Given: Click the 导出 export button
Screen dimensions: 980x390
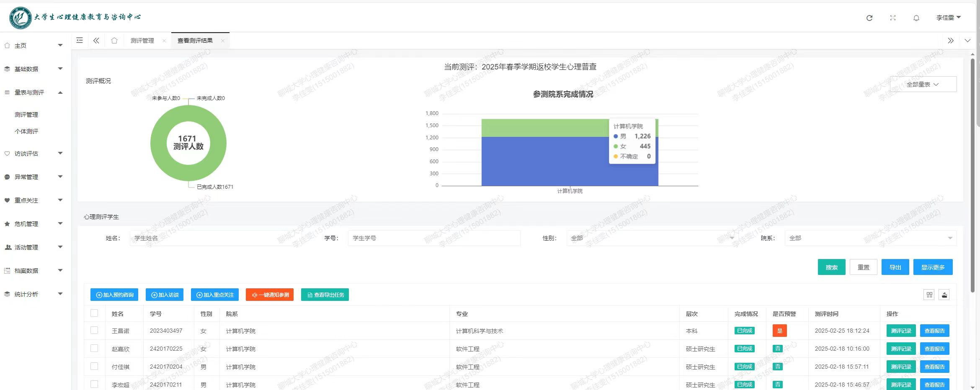Looking at the screenshot, I should coord(895,267).
